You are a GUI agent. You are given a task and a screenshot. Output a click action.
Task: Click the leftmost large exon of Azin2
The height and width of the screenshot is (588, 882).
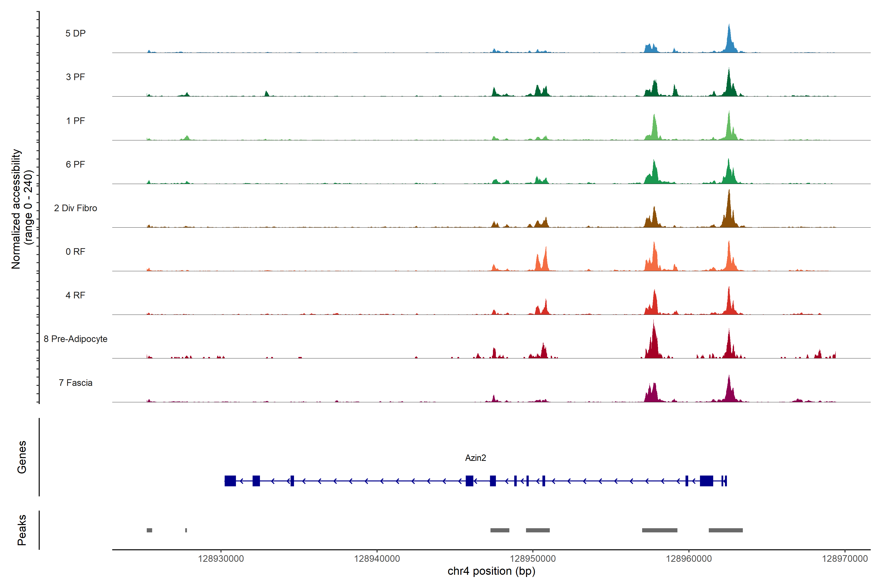pyautogui.click(x=230, y=481)
